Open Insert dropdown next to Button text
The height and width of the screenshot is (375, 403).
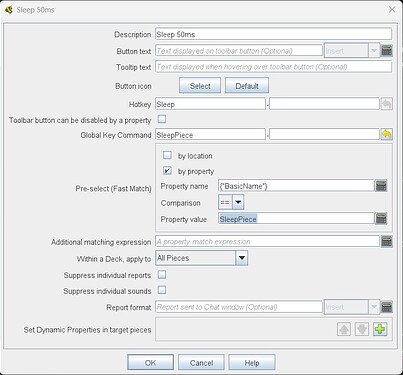coord(351,51)
